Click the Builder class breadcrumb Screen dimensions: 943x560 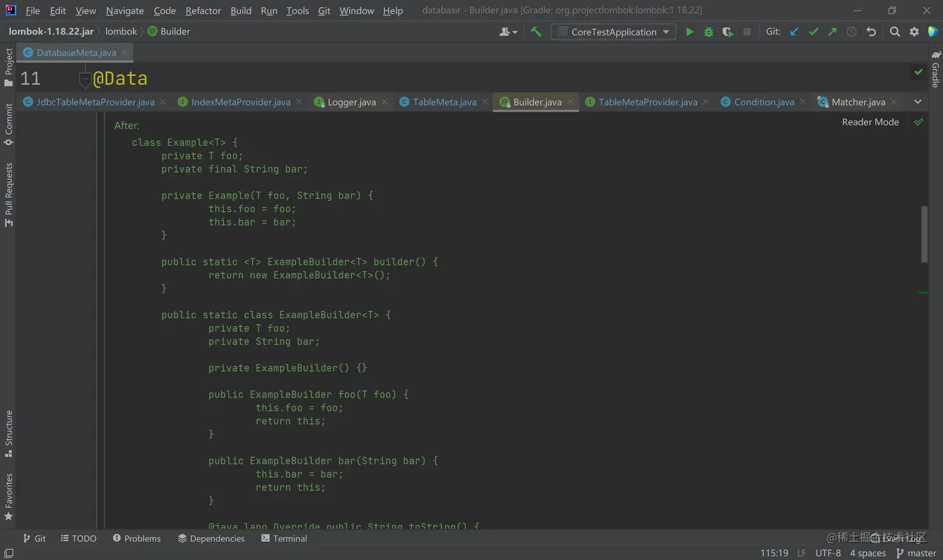[169, 31]
